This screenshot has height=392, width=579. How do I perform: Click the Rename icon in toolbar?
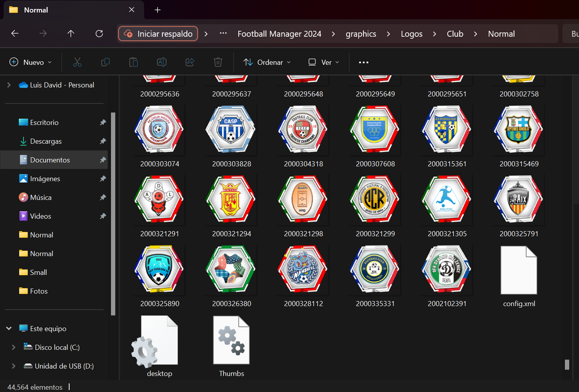click(162, 62)
